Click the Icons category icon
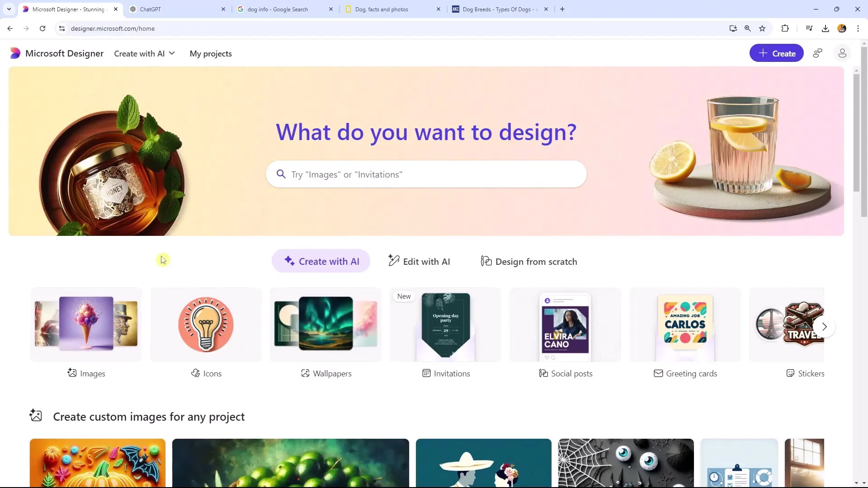Screen dimensions: 868x488 [206, 325]
